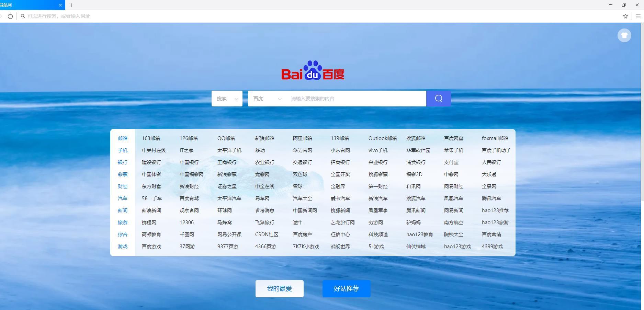The image size is (644, 310).
Task: Select the 银行 category tab
Action: (x=123, y=162)
